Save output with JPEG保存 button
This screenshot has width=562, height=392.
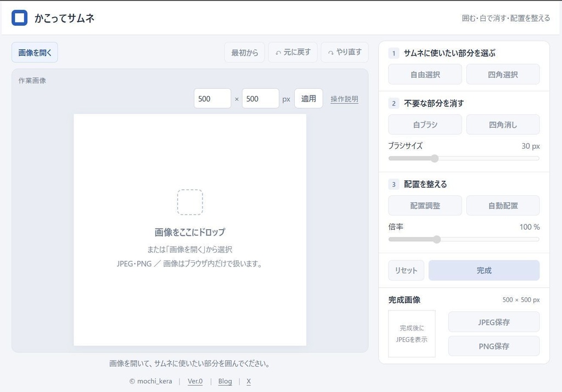click(x=494, y=322)
